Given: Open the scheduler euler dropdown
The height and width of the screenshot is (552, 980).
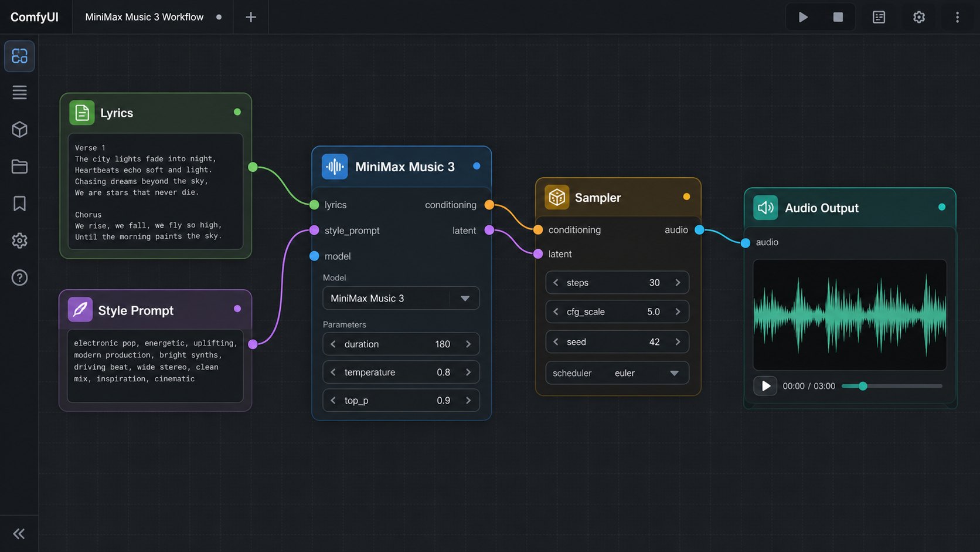Looking at the screenshot, I should point(617,373).
